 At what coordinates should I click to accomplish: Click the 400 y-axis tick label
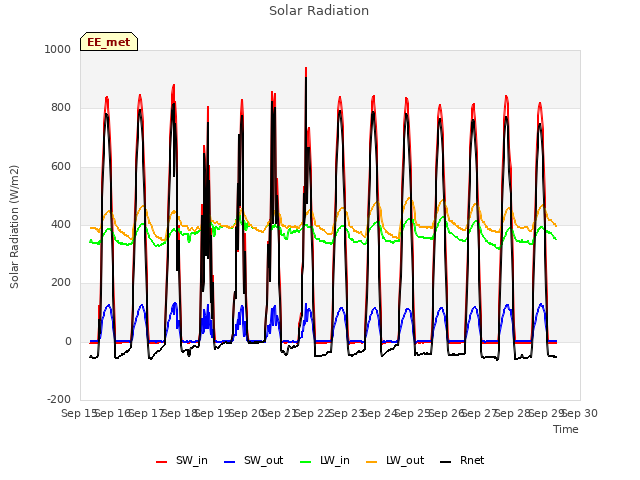point(61,224)
